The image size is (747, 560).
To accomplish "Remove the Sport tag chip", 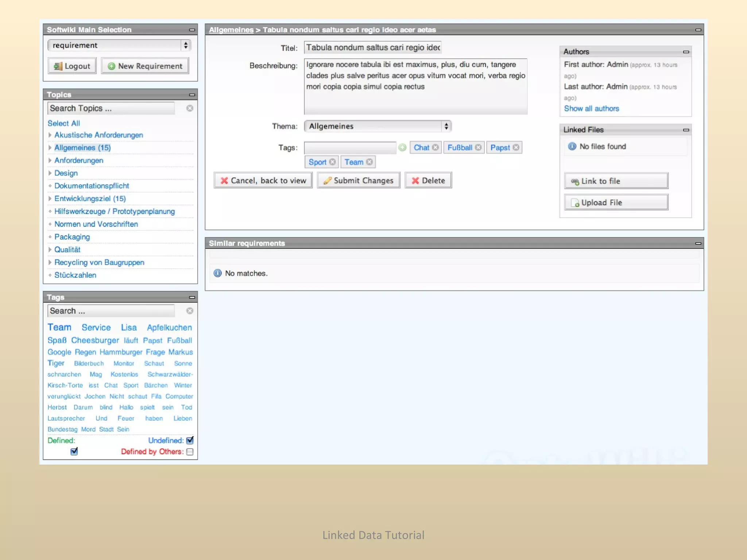I will click(332, 162).
